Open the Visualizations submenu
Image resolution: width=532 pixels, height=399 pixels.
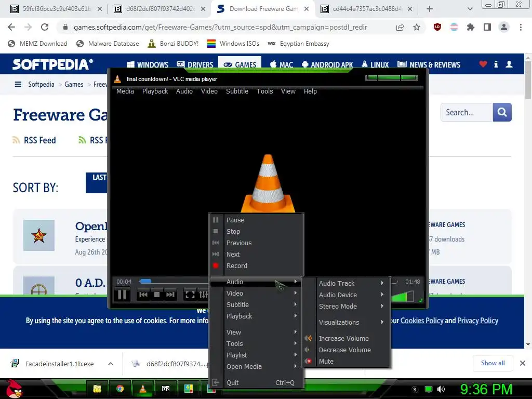pyautogui.click(x=346, y=322)
